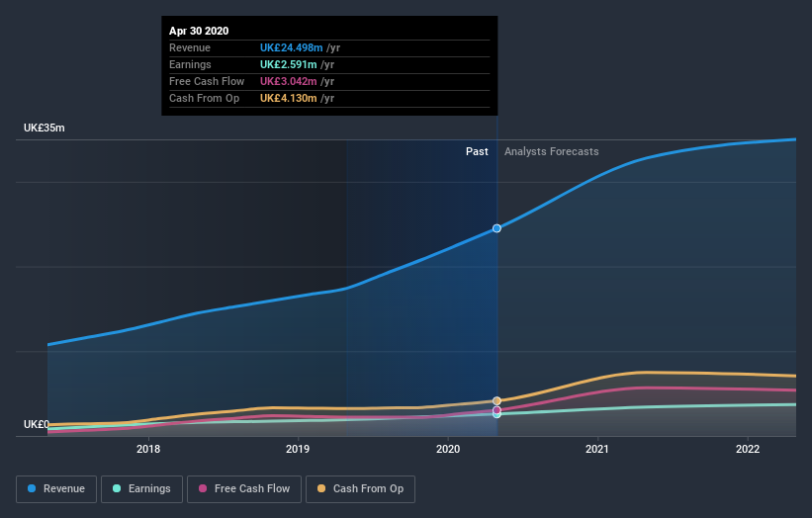Toggle the Free Cash Flow legend button
Screen dimensions: 812x518
[x=244, y=489]
